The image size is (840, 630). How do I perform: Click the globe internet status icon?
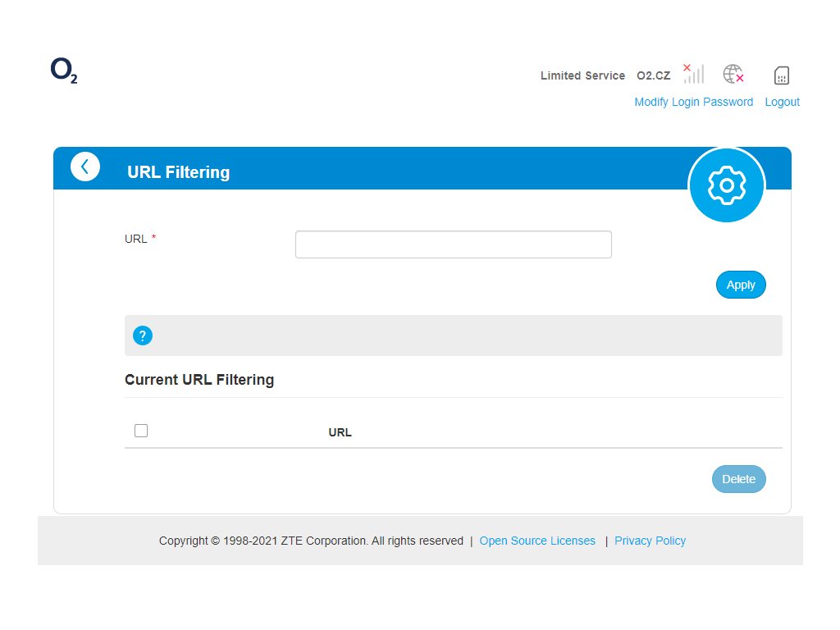pos(733,75)
